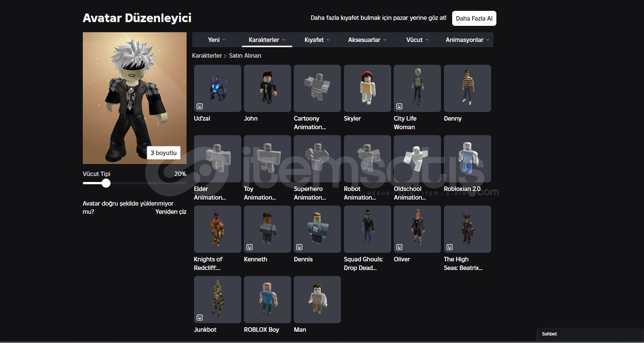Click the Robloxian 2.0 name label

point(462,189)
